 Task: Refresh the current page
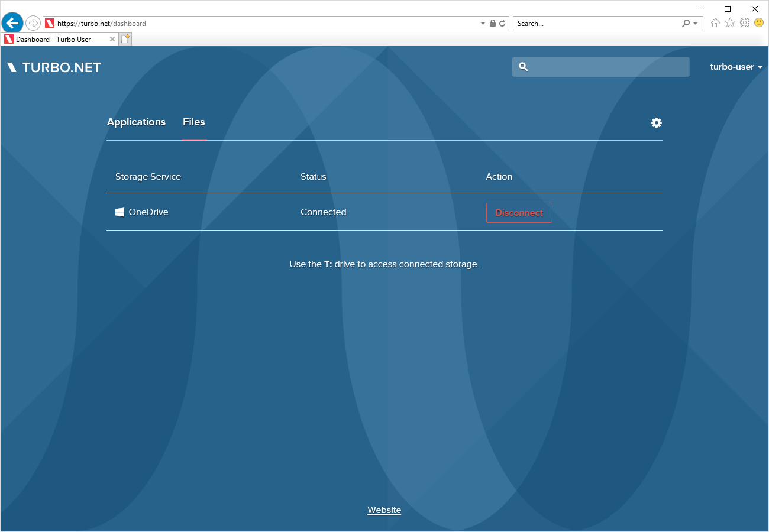point(502,23)
